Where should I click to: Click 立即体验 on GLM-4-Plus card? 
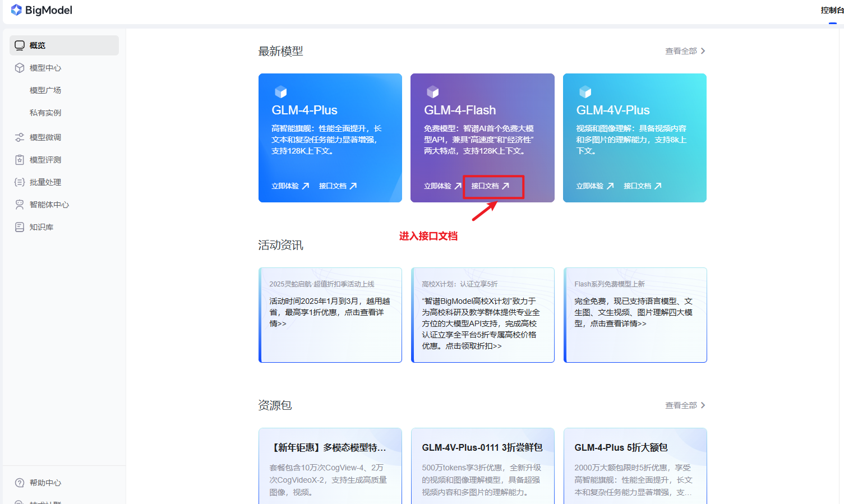point(285,186)
